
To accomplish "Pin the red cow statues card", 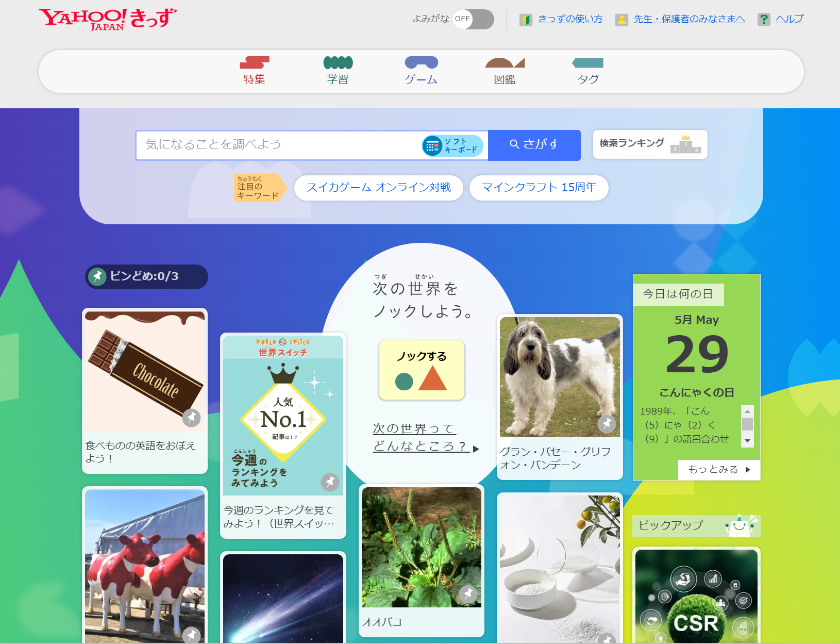I will point(191,635).
